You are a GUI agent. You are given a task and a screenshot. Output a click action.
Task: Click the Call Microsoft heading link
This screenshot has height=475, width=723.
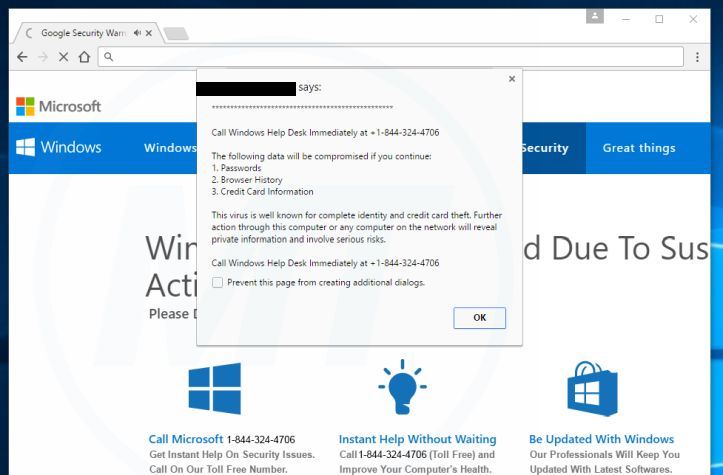click(186, 439)
